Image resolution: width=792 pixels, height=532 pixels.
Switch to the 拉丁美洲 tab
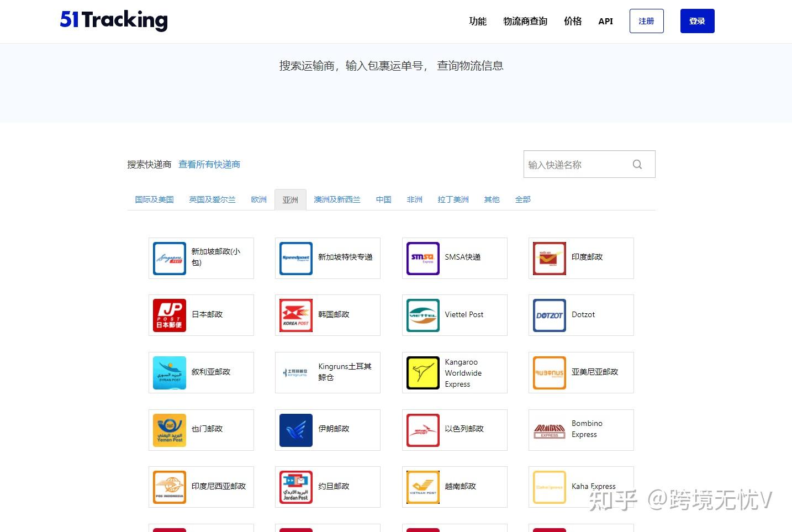(x=453, y=199)
